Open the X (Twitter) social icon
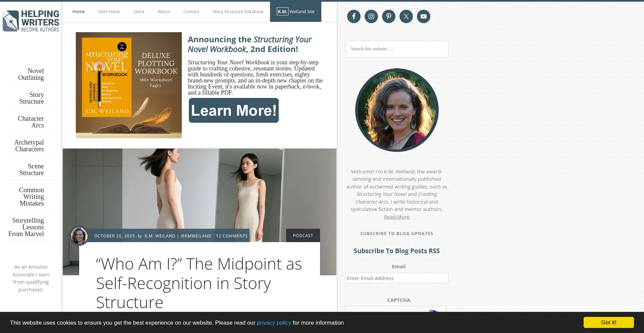Viewport: 644px width, 333px height. 406,16
